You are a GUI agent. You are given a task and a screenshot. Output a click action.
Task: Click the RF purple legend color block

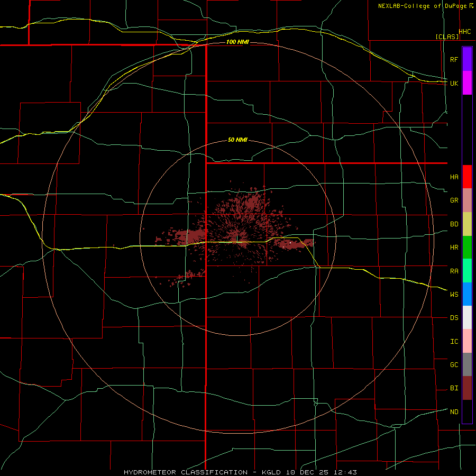click(x=467, y=59)
